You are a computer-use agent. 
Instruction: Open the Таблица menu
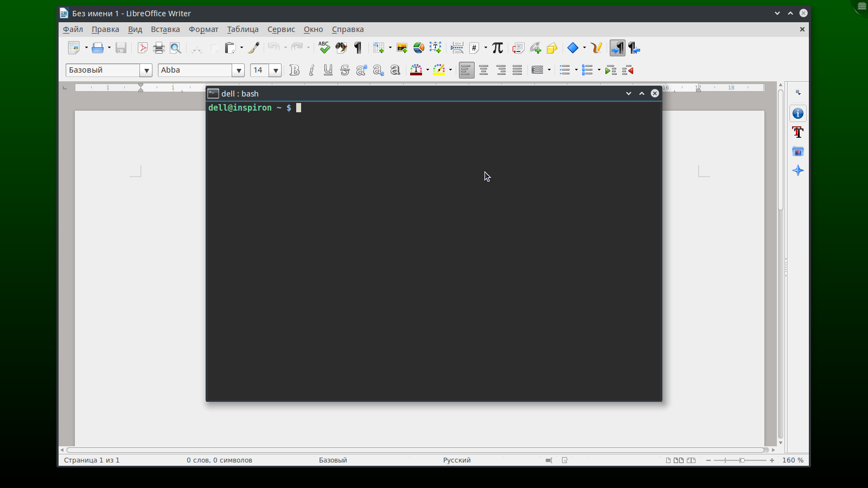[x=242, y=29]
